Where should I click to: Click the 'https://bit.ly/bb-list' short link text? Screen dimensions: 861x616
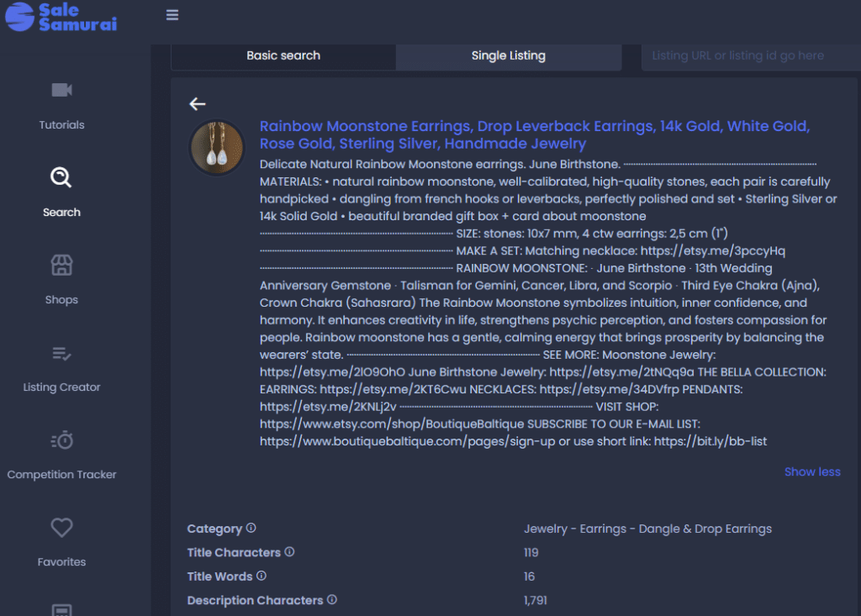[710, 441]
